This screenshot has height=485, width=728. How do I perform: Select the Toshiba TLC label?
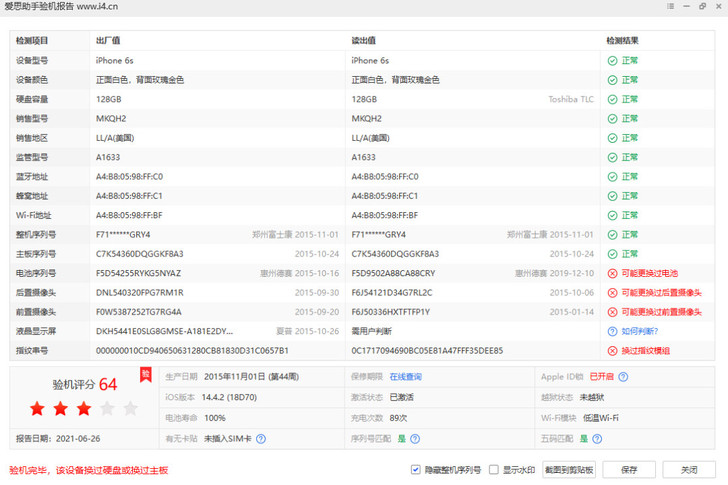[571, 99]
